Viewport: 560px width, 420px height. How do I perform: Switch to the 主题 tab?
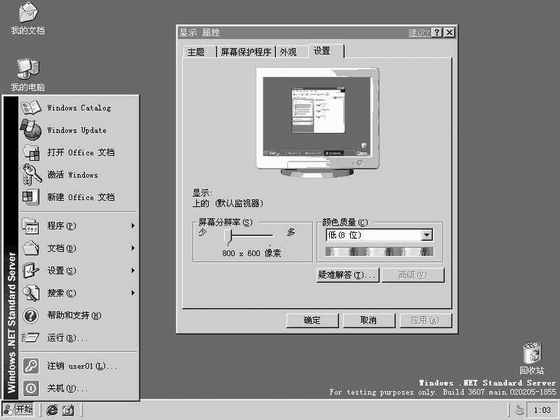click(199, 52)
